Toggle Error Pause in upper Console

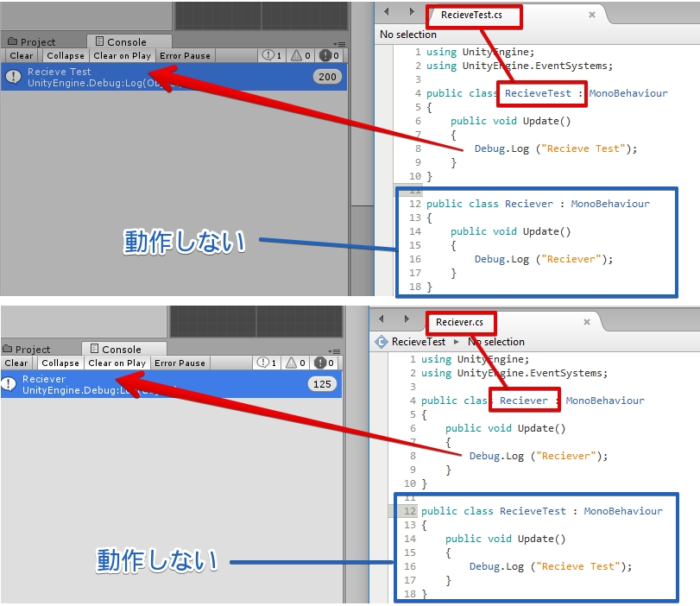click(x=186, y=56)
